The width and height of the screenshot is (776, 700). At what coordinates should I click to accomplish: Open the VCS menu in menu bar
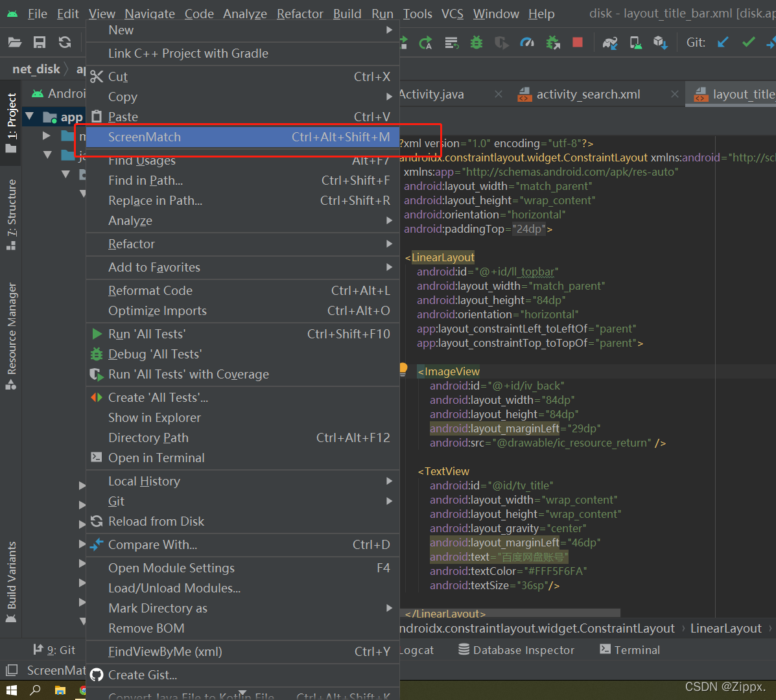pyautogui.click(x=453, y=14)
